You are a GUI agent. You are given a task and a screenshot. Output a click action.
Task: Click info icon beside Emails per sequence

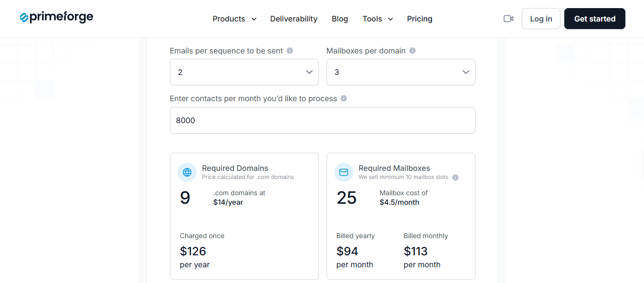(290, 51)
